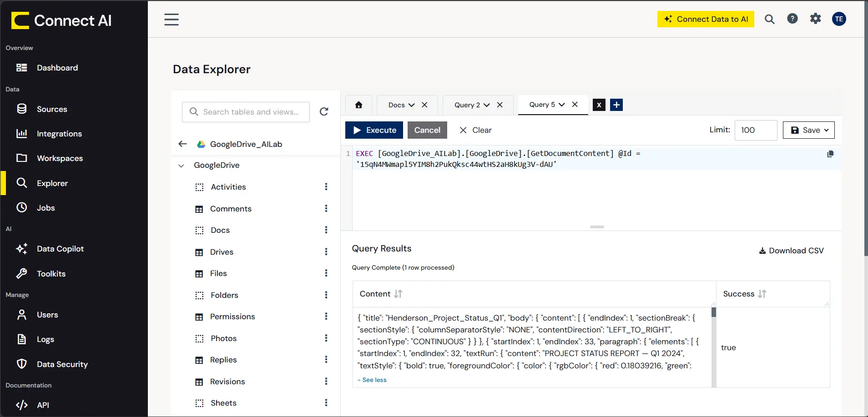Open options menu for Comments

click(326, 208)
